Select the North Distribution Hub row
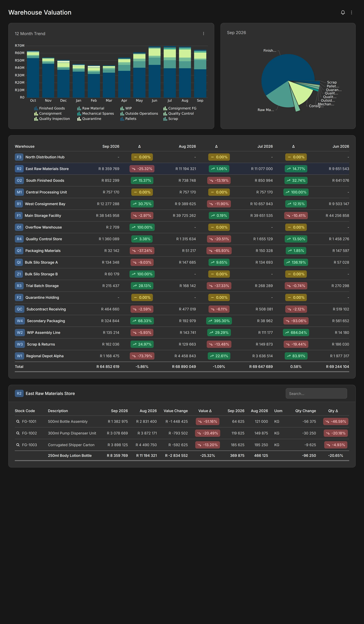 [182, 157]
